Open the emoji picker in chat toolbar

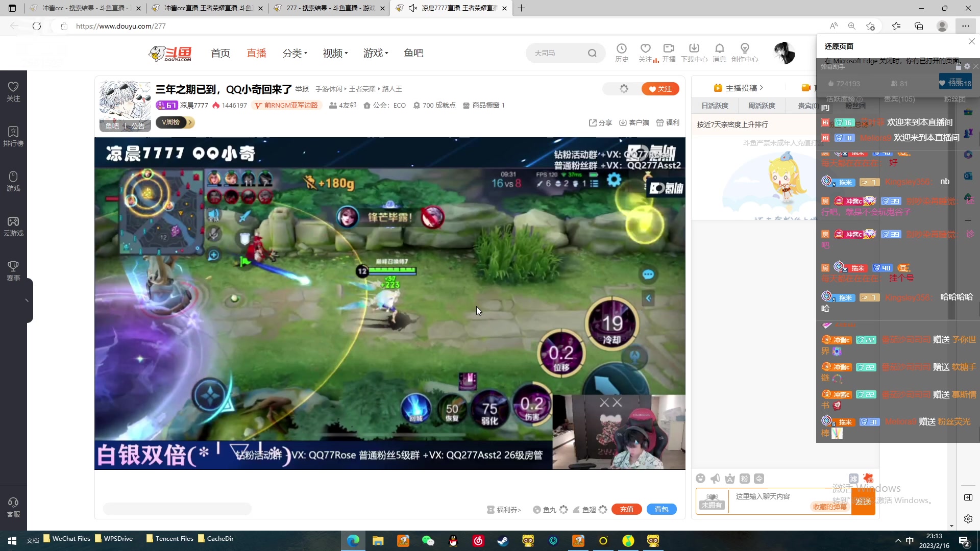click(x=700, y=479)
